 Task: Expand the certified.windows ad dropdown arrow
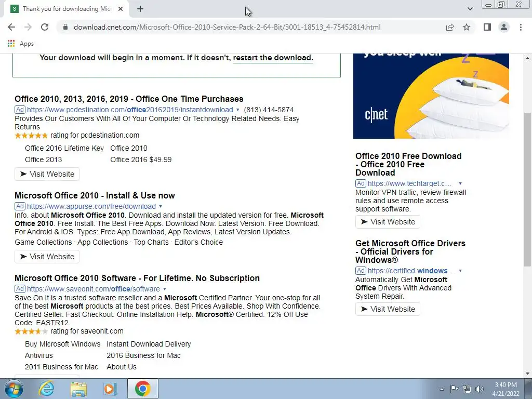(x=460, y=271)
